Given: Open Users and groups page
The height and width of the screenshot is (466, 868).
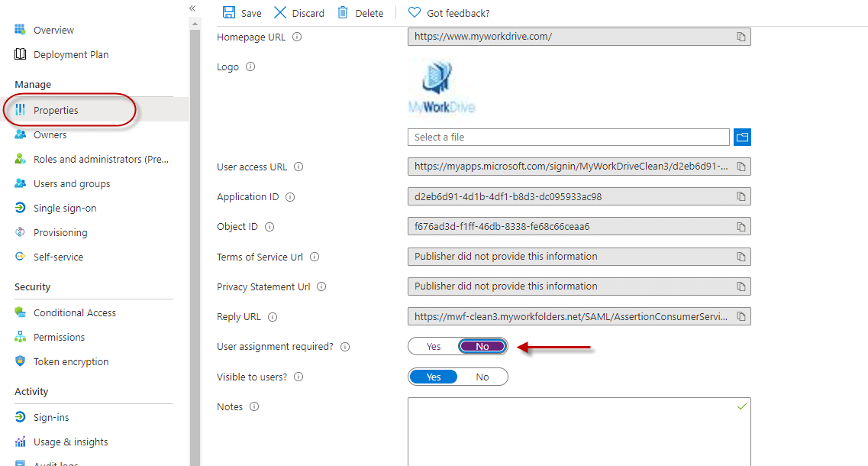Looking at the screenshot, I should coord(72,183).
